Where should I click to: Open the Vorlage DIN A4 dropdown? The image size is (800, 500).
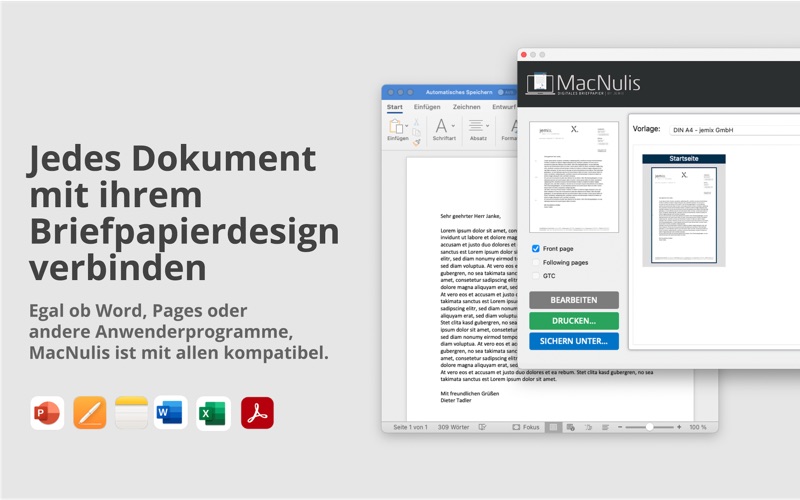(735, 130)
